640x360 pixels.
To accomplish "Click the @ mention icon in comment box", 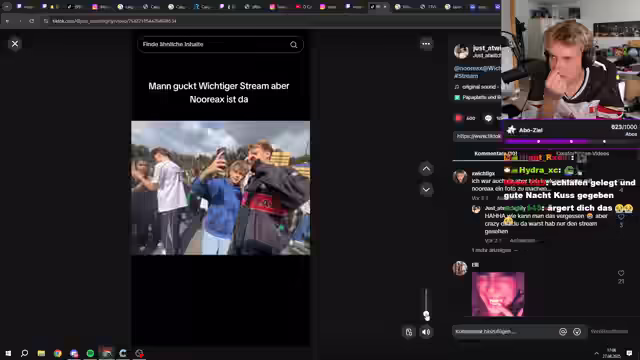I will pyautogui.click(x=563, y=332).
